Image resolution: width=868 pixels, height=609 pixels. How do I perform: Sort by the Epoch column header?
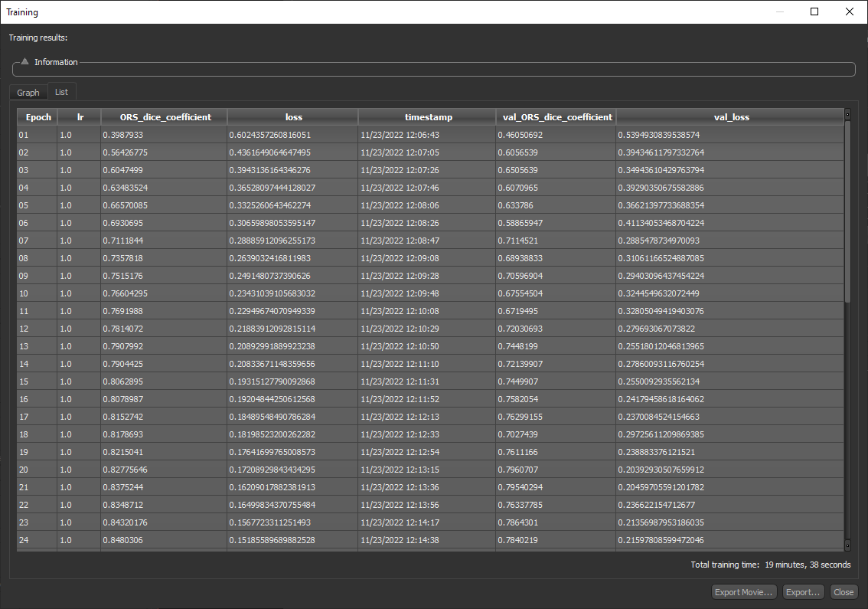tap(38, 117)
